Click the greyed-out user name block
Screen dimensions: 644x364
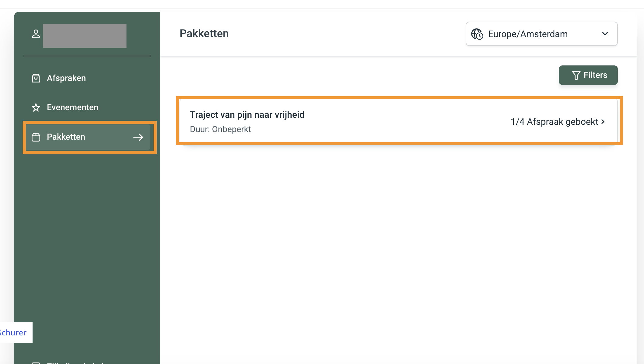pyautogui.click(x=85, y=36)
